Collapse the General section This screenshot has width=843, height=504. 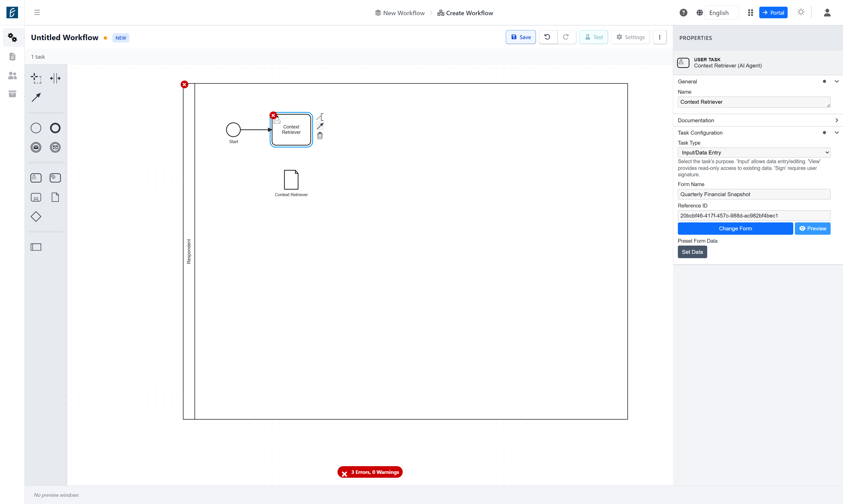pyautogui.click(x=837, y=82)
